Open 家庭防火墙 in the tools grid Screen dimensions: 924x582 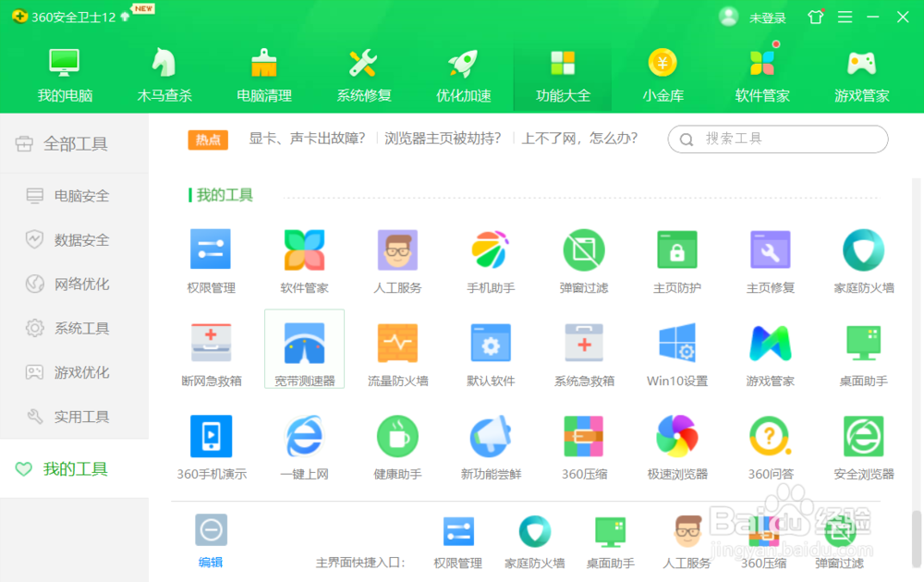[x=863, y=261]
